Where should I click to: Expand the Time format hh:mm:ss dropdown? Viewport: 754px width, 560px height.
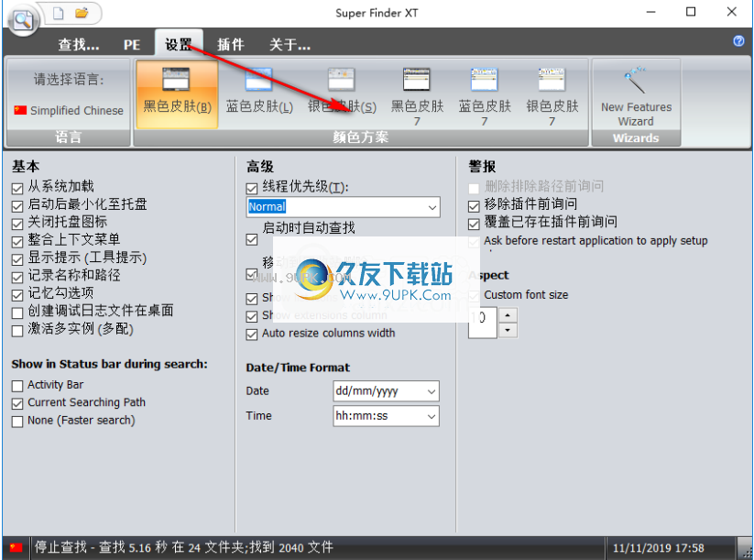pyautogui.click(x=432, y=416)
